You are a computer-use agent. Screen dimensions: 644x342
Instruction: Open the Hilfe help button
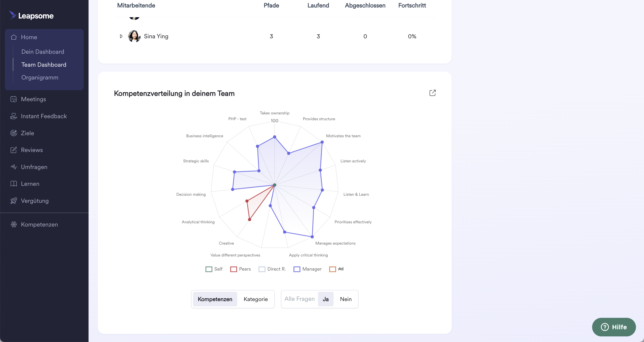tap(614, 327)
